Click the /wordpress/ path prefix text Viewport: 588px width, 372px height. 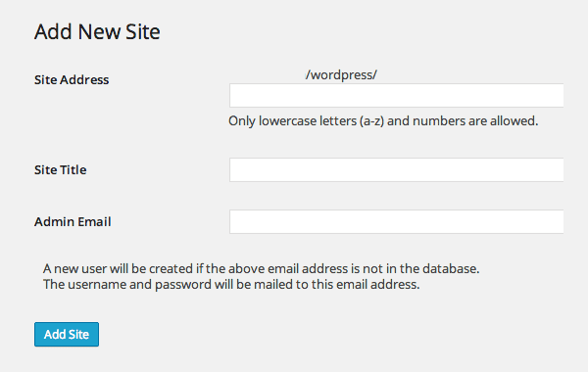click(x=341, y=75)
